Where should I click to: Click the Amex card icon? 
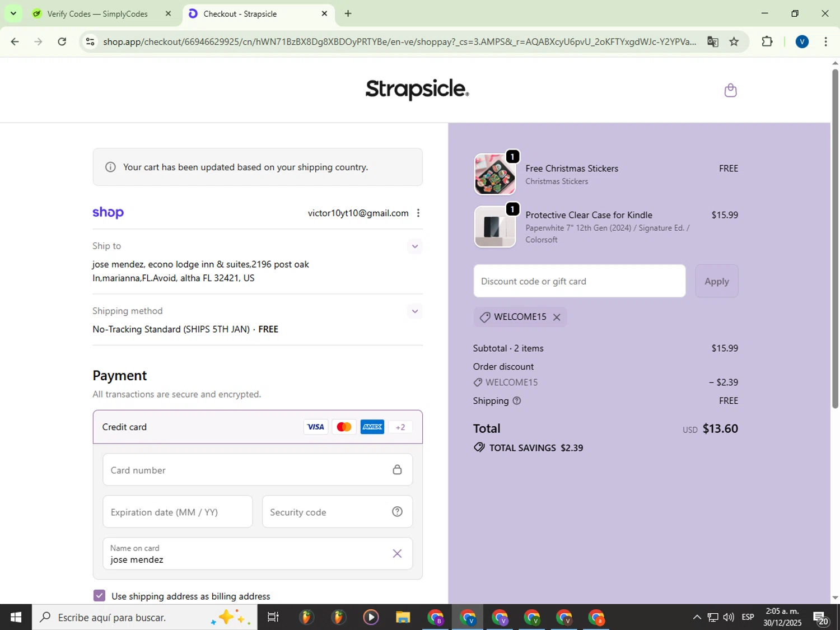click(x=372, y=427)
